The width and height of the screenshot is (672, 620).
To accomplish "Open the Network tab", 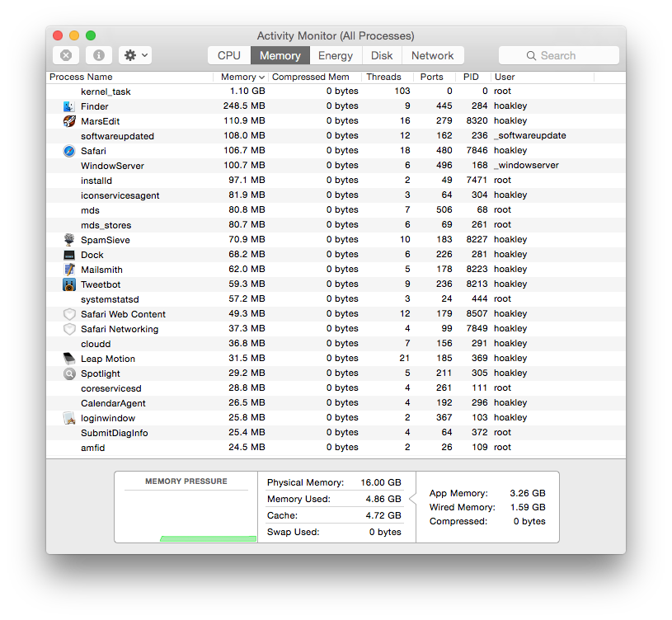I will pos(432,56).
